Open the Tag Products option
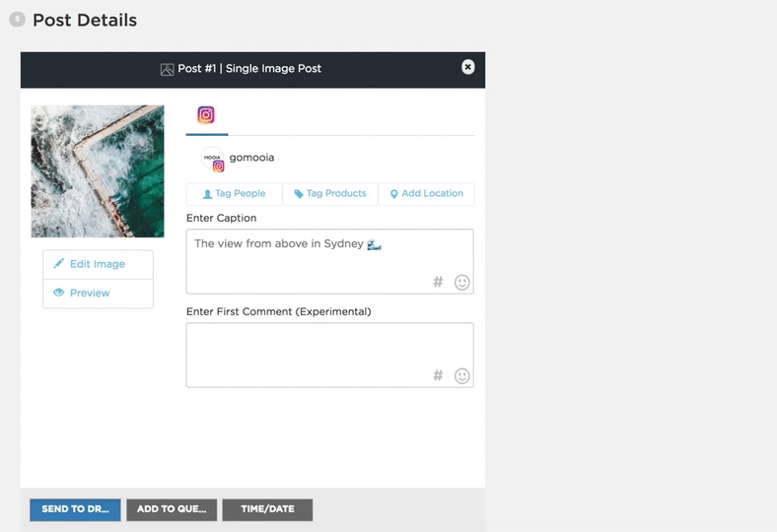Viewport: 777px width, 532px height. 329,194
